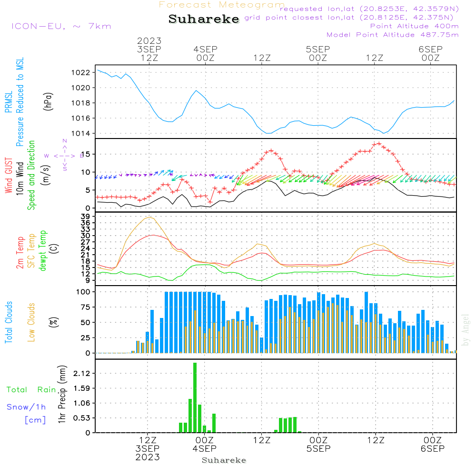This screenshot has height=476, width=476.
Task: Click the Model Point Altitude text
Action: (x=392, y=35)
